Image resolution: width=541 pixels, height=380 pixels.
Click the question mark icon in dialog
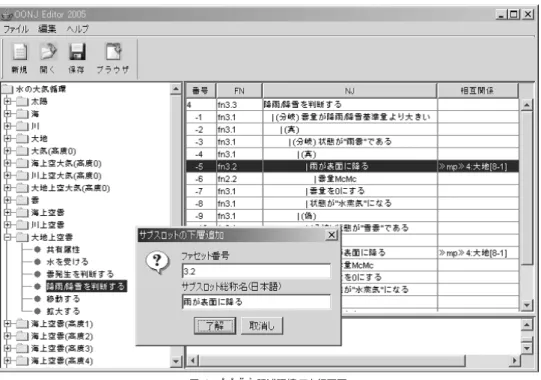pyautogui.click(x=158, y=262)
